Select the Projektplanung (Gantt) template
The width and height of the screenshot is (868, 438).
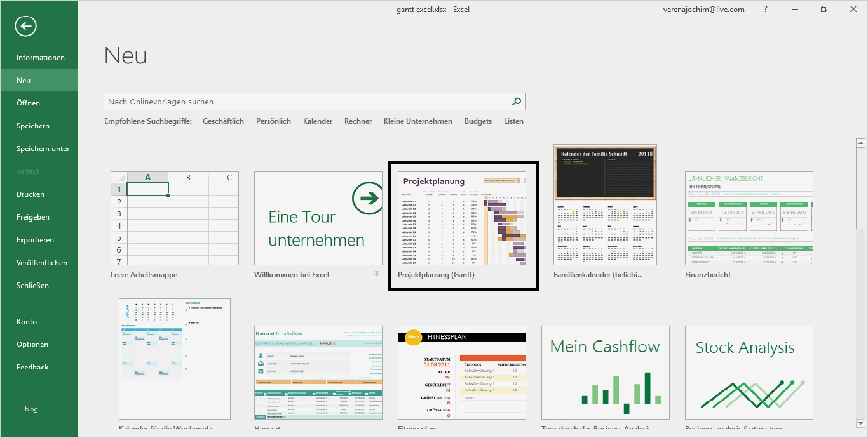[462, 218]
